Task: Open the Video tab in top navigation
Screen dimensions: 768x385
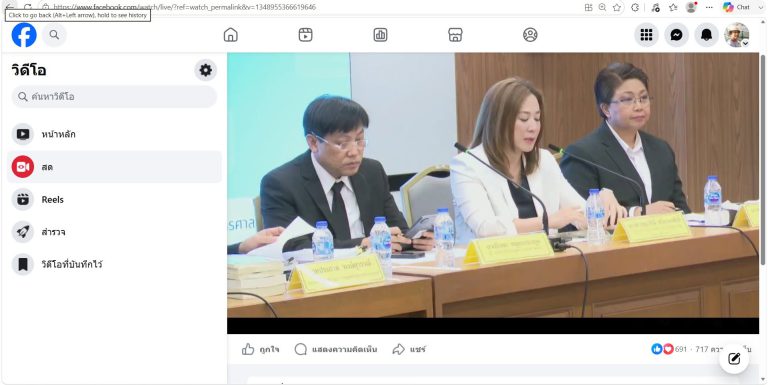Action: [305, 35]
